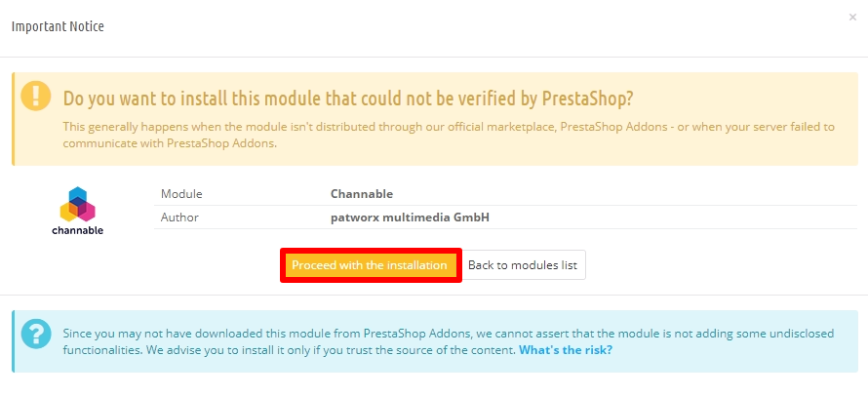Click the yellow exclamation warning icon
The height and width of the screenshot is (396, 868).
pos(35,96)
